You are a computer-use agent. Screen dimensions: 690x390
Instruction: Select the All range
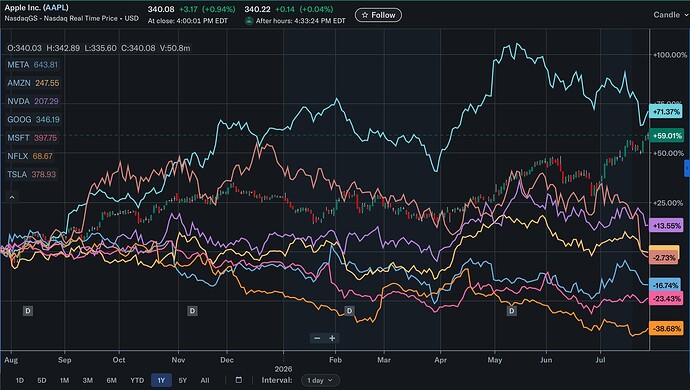pos(205,380)
